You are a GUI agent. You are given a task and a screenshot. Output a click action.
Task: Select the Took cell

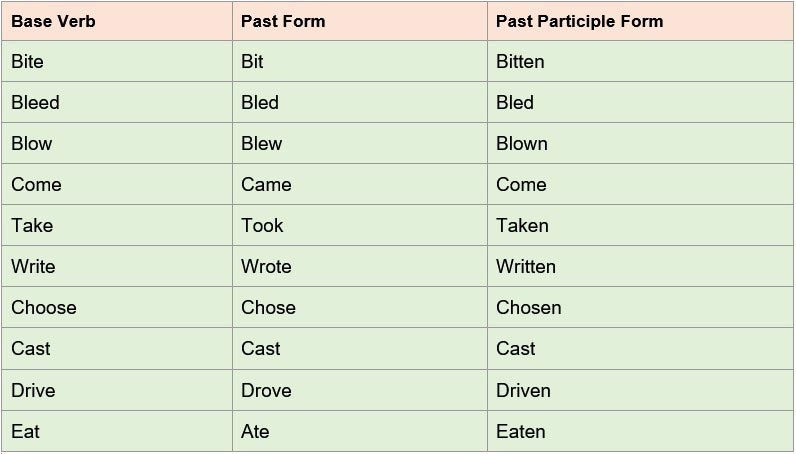pos(262,226)
